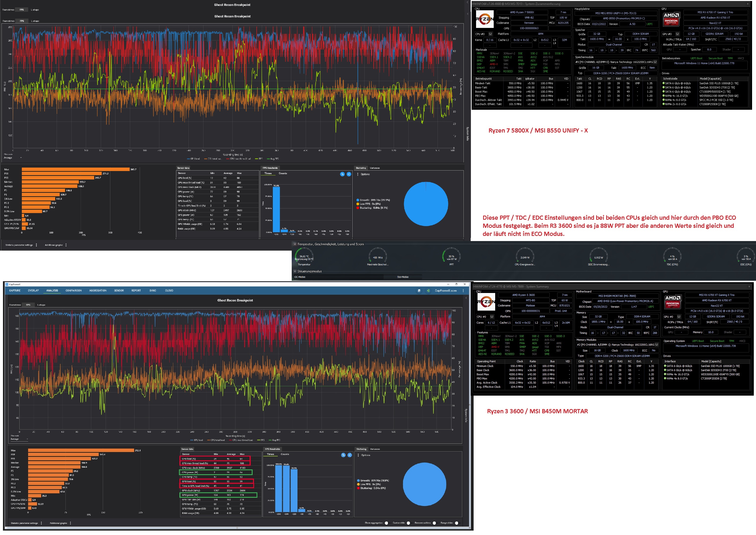Turn on the Remove outliers toggle
Image resolution: width=756 pixels, height=535 pixels.
(x=435, y=523)
